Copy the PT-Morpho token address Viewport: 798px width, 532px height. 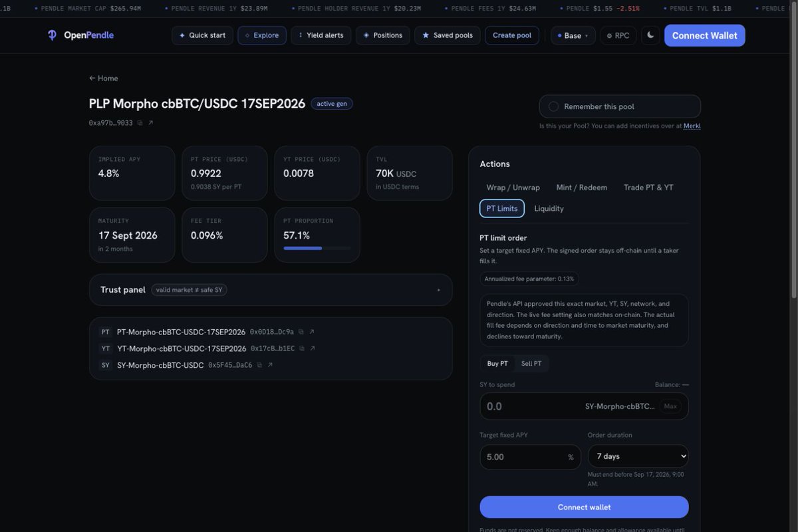coord(301,332)
